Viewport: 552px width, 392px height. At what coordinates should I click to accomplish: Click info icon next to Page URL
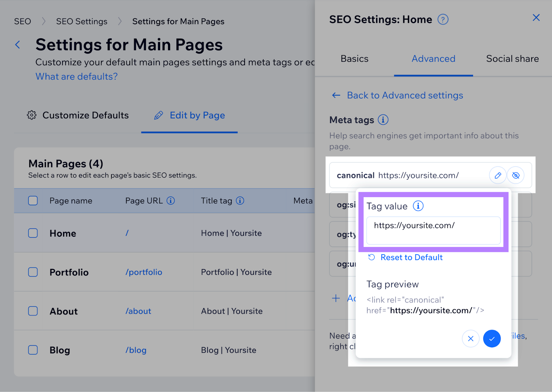point(171,200)
